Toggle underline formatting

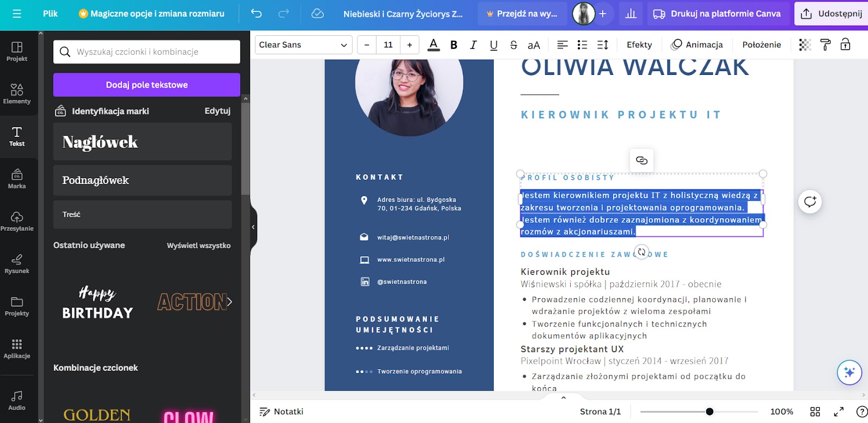[494, 45]
